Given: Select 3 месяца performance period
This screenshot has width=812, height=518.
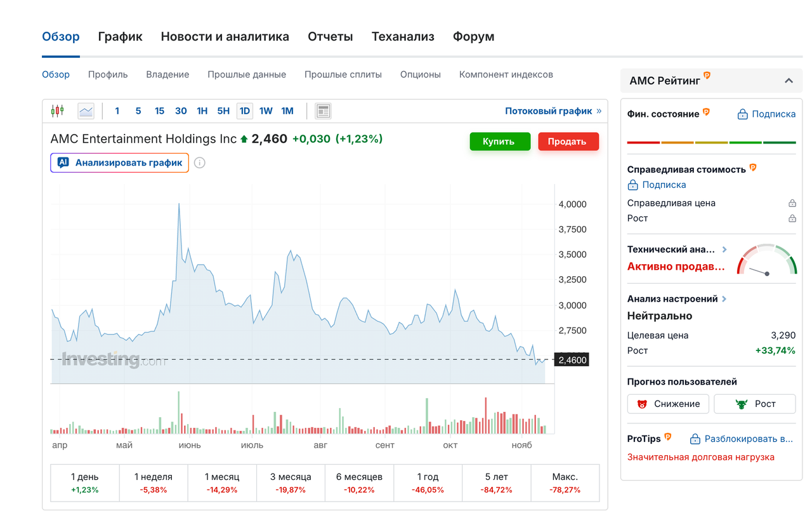Looking at the screenshot, I should [x=291, y=483].
